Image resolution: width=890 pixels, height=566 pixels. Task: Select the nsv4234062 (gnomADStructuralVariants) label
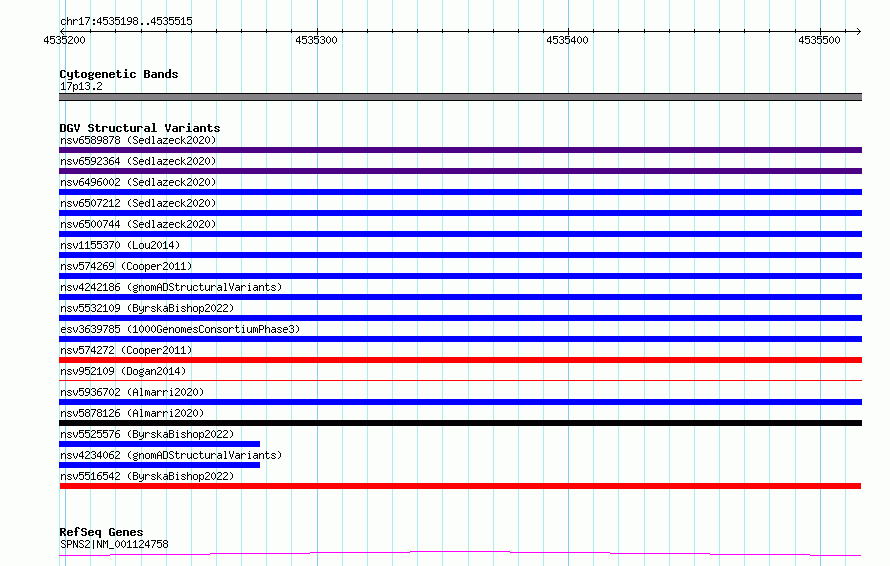pyautogui.click(x=171, y=455)
